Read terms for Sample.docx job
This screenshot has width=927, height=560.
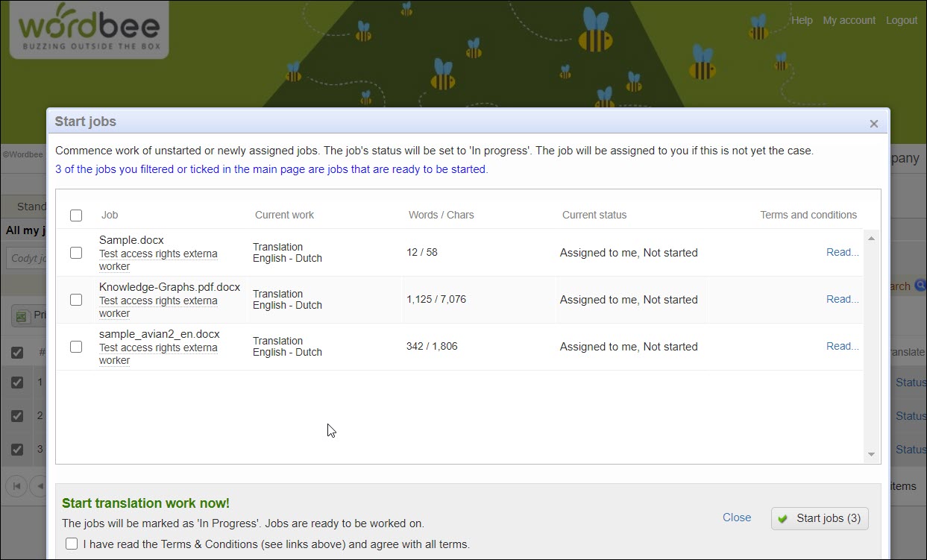pos(842,252)
